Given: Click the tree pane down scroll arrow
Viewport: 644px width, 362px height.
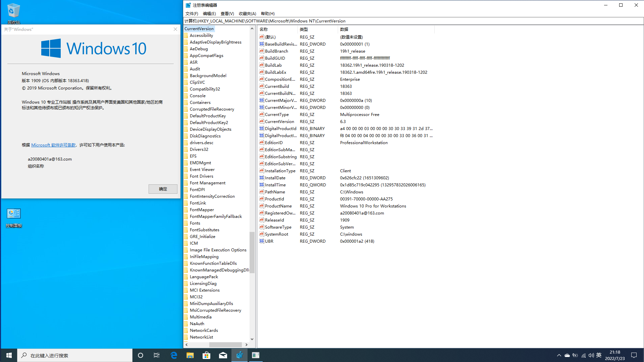Looking at the screenshot, I should tap(252, 339).
